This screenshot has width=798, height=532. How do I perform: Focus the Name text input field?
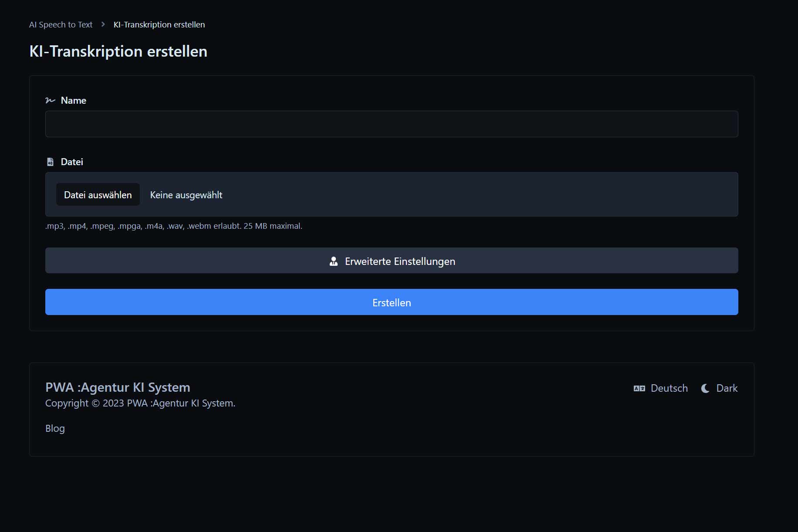point(391,124)
